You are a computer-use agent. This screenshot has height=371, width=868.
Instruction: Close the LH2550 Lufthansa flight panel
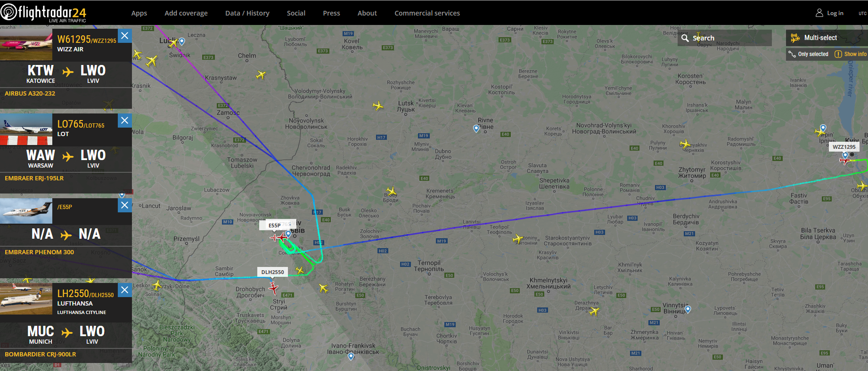coord(124,290)
